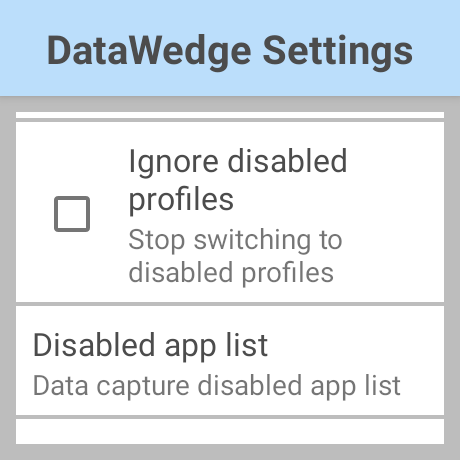The height and width of the screenshot is (460, 460).
Task: Click the 'Stop switching to' summary line
Action: [235, 240]
